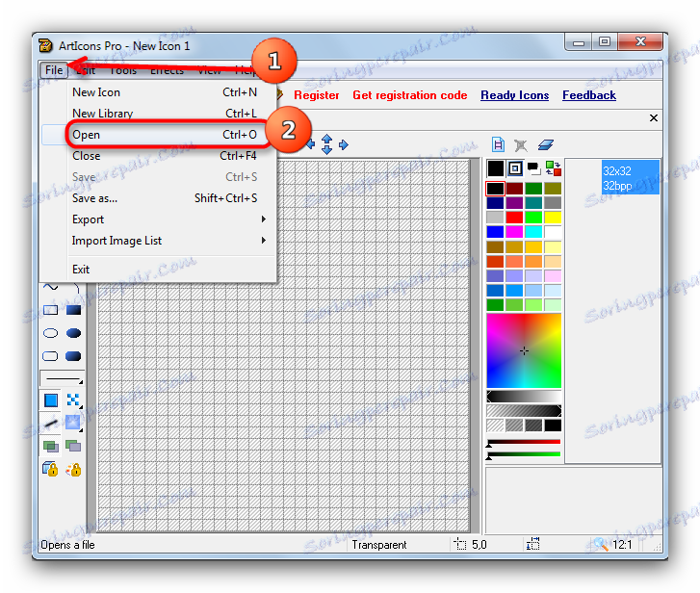
Task: Click inside the rainbow color picker
Action: click(524, 350)
